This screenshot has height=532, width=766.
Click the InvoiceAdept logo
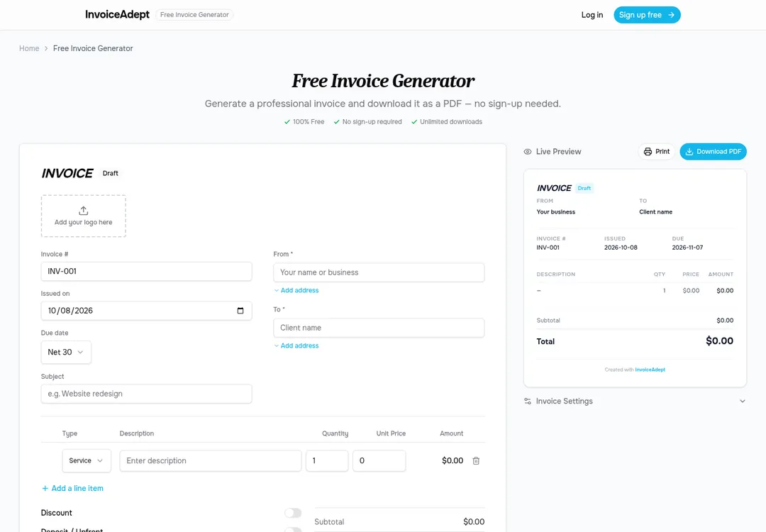[117, 15]
